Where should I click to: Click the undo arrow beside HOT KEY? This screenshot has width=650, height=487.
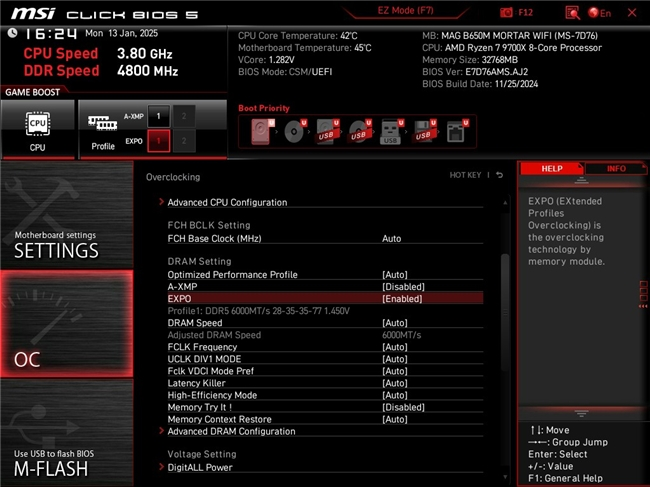[500, 176]
